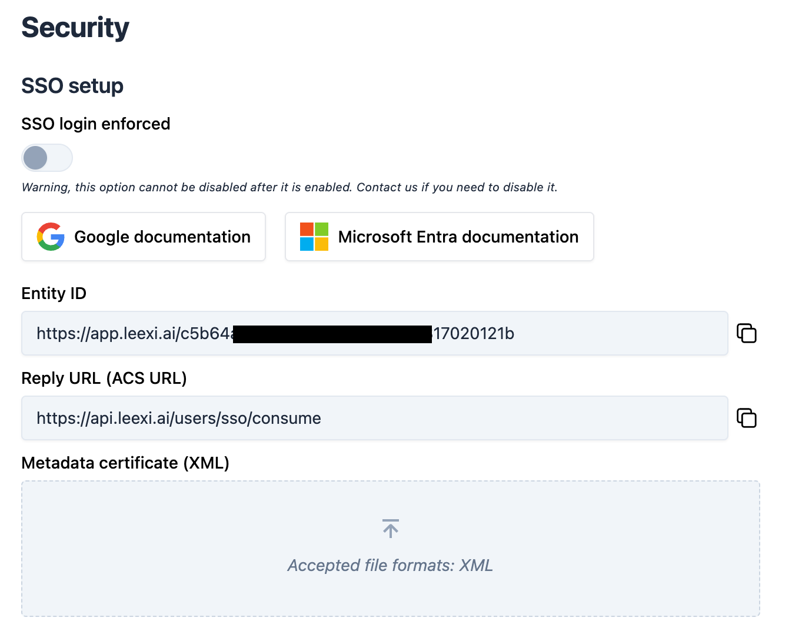This screenshot has width=812, height=644.
Task: Click the "SSO setup" heading
Action: coord(72,86)
